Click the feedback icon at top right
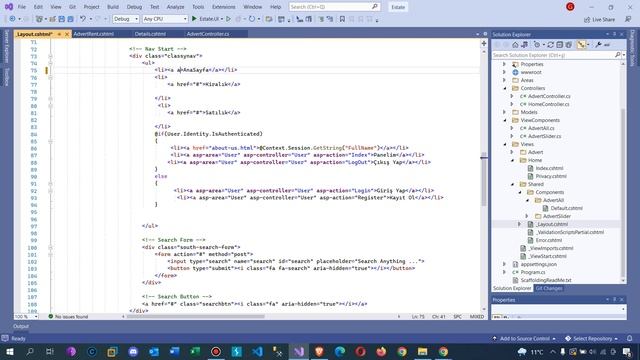640x360 pixels. (628, 19)
